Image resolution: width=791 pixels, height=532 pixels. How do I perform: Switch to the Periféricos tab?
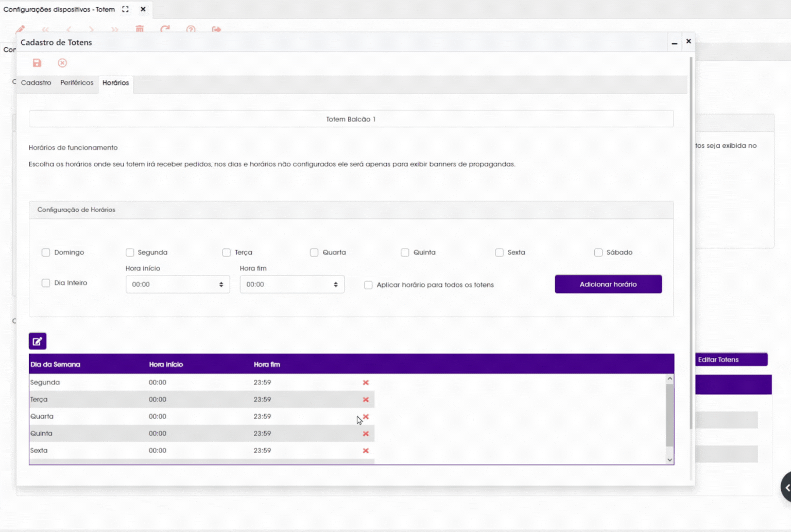[77, 82]
